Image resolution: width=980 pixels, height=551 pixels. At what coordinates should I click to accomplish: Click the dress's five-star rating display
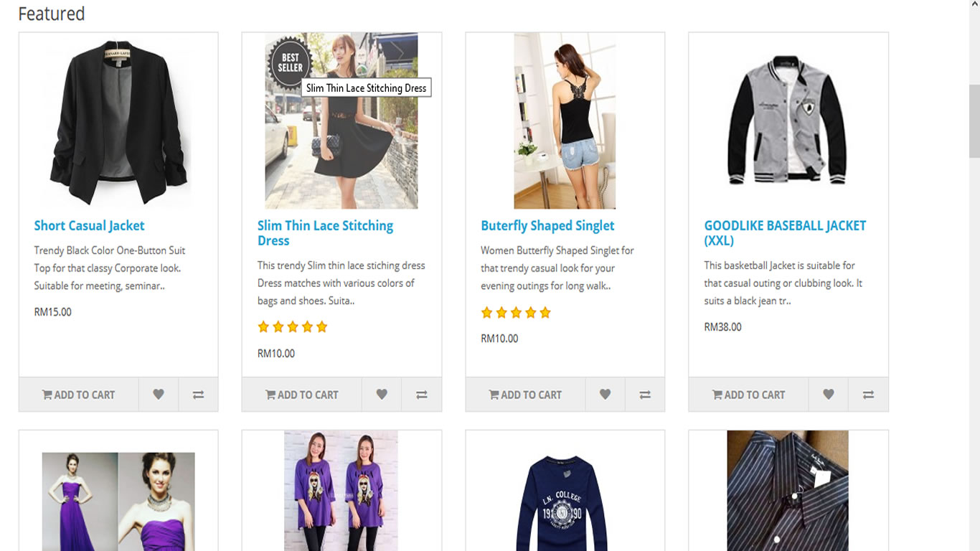293,326
